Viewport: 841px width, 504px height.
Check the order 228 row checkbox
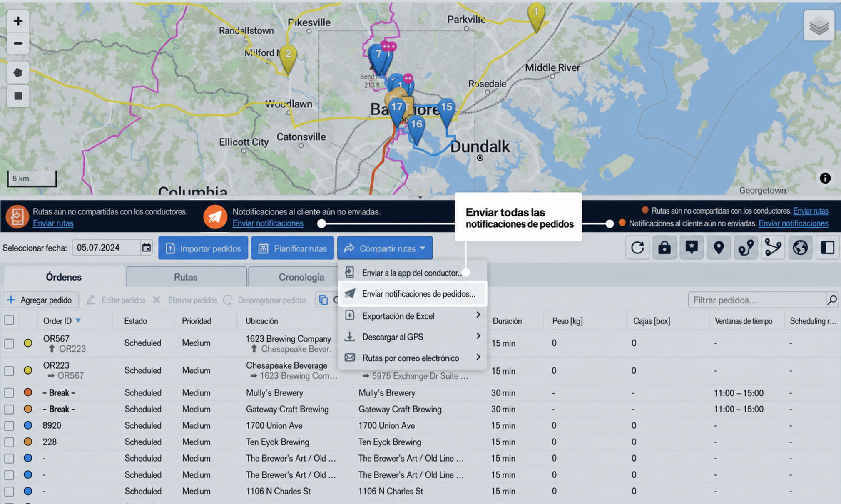(9, 442)
